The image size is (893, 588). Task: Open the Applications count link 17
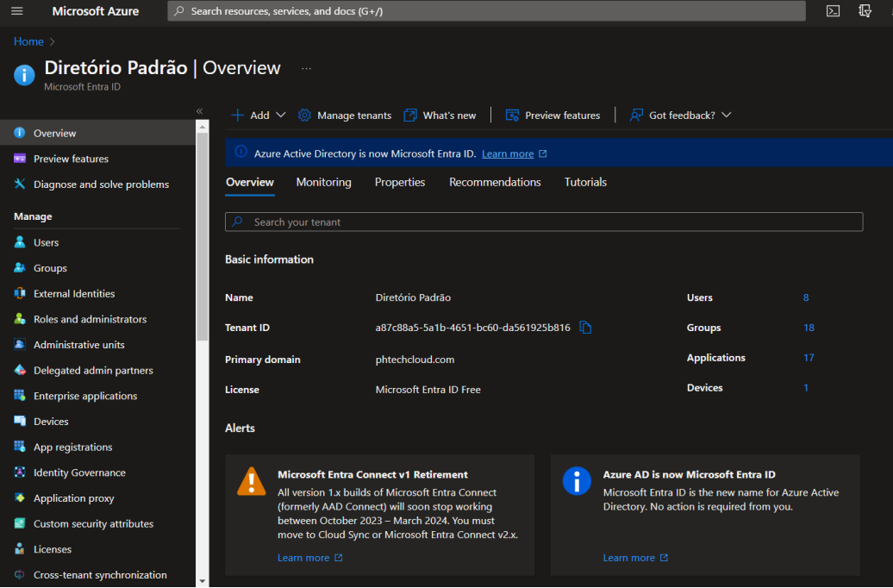point(809,358)
